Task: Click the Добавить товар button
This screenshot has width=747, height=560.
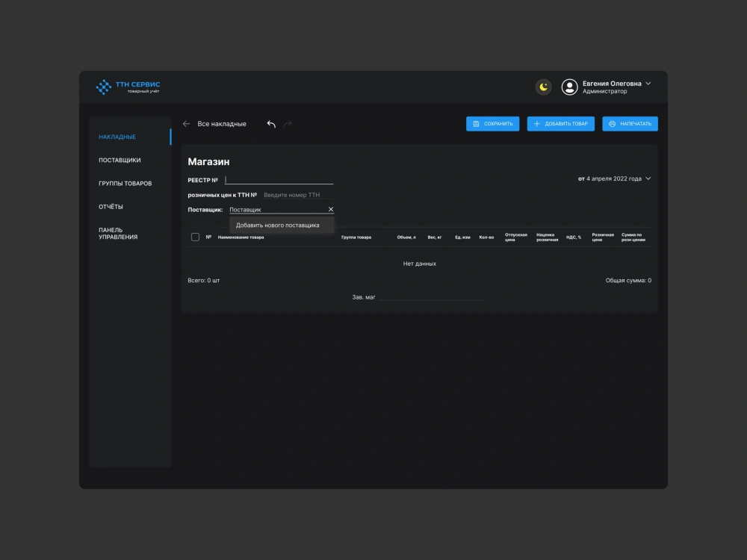Action: [x=561, y=124]
